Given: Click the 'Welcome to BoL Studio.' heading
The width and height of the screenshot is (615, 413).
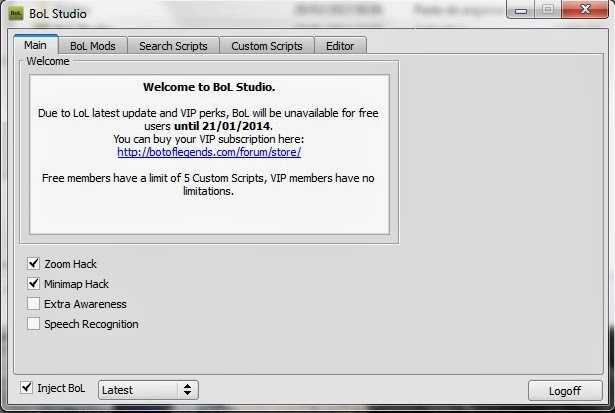Looking at the screenshot, I should (209, 87).
